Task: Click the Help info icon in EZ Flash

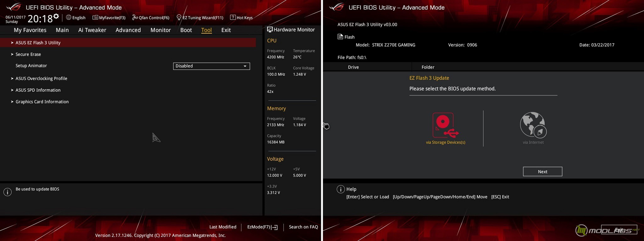Action: point(340,189)
